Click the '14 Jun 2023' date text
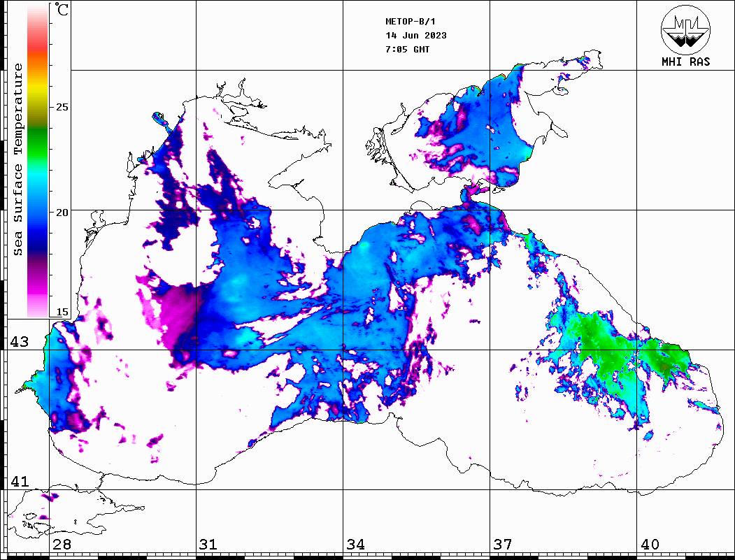The height and width of the screenshot is (560, 735). pyautogui.click(x=416, y=36)
